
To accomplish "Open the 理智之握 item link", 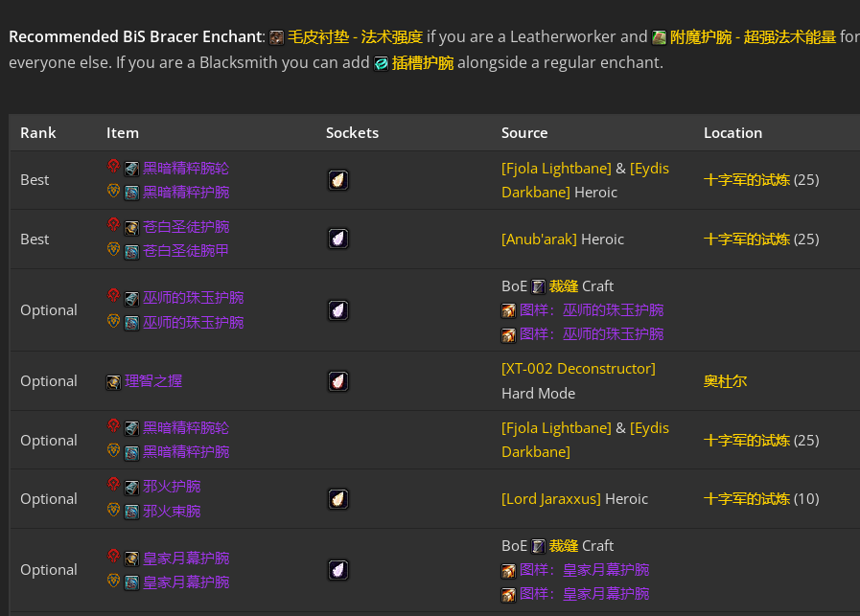I will (153, 381).
